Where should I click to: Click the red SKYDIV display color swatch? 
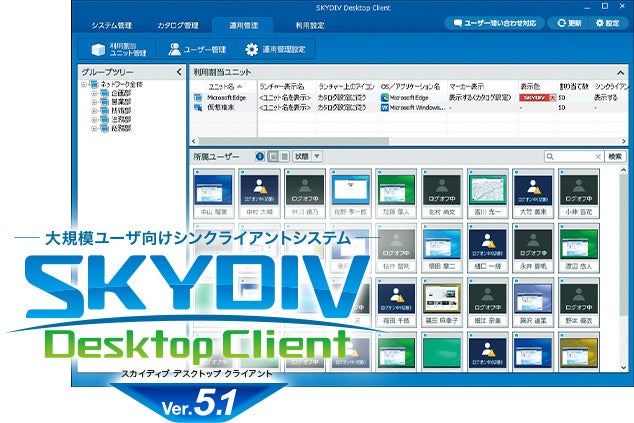click(x=537, y=97)
